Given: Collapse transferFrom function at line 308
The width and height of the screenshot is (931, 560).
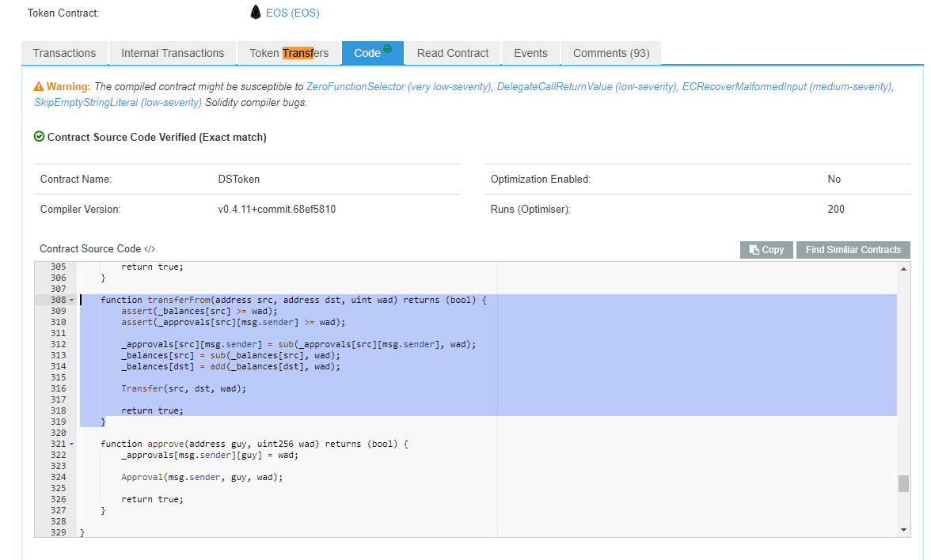Looking at the screenshot, I should point(72,301).
